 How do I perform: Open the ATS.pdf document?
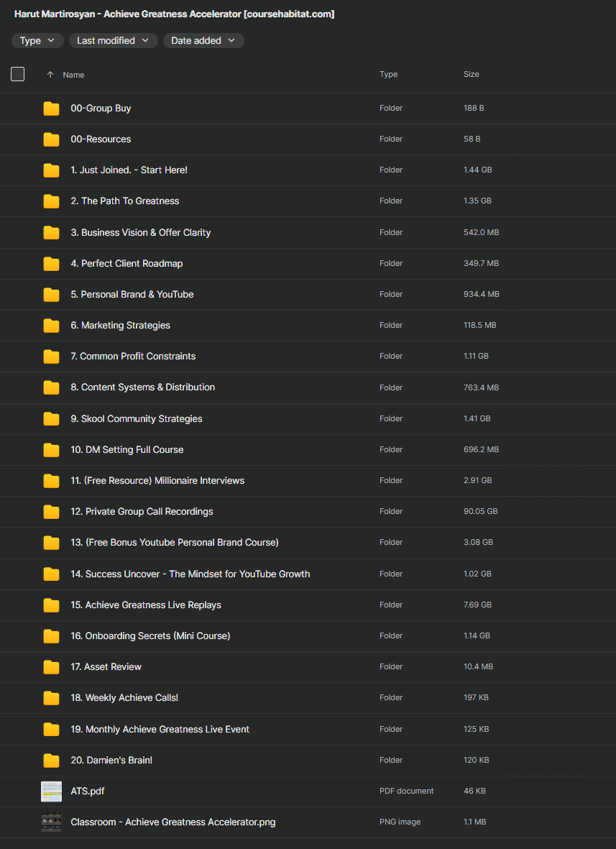point(88,791)
